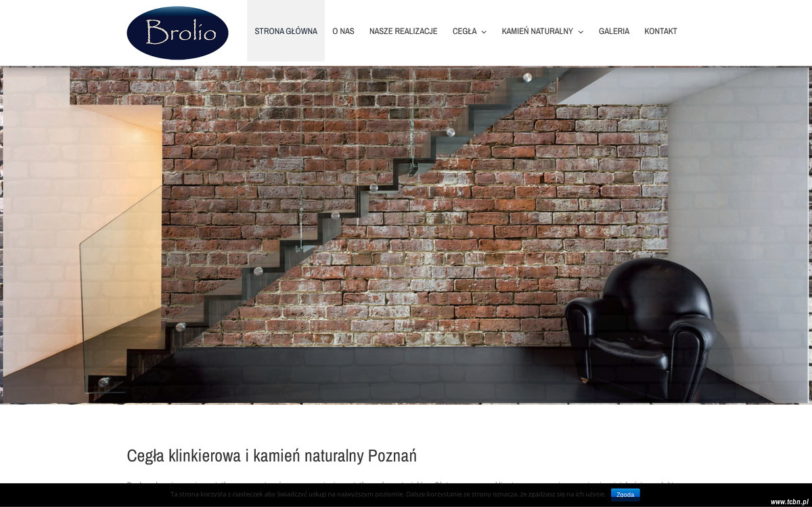
Task: Open the Strona Główna menu item
Action: 286,31
